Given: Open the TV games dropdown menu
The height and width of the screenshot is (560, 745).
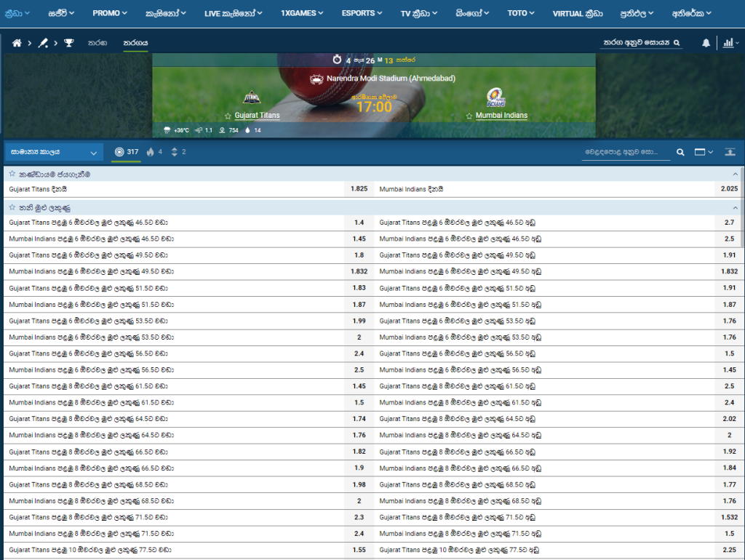Looking at the screenshot, I should click(419, 13).
